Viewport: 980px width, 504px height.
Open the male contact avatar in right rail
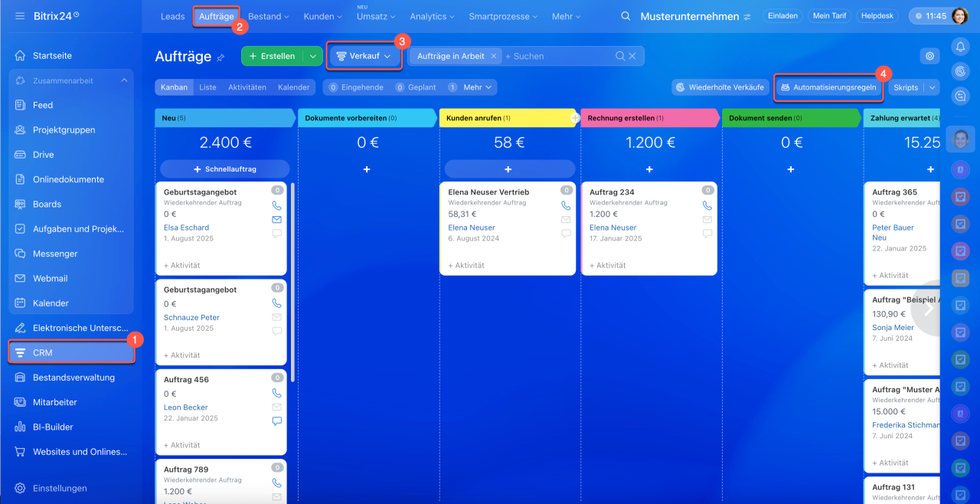coord(960,139)
